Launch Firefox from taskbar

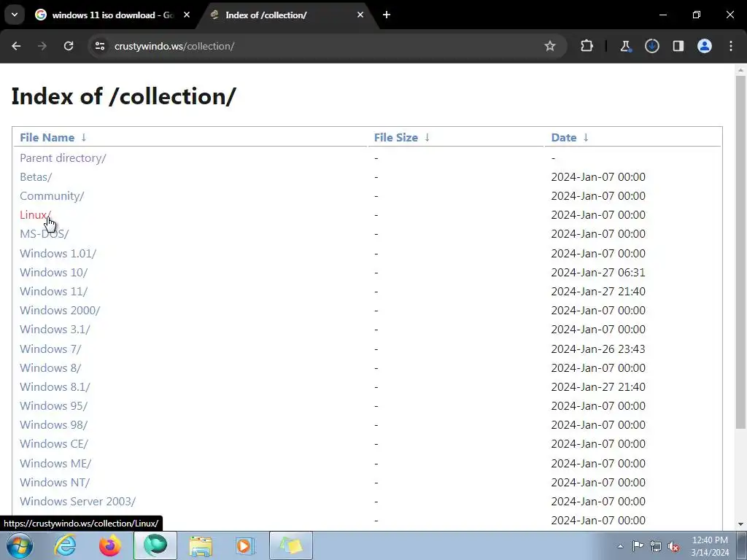click(x=110, y=545)
